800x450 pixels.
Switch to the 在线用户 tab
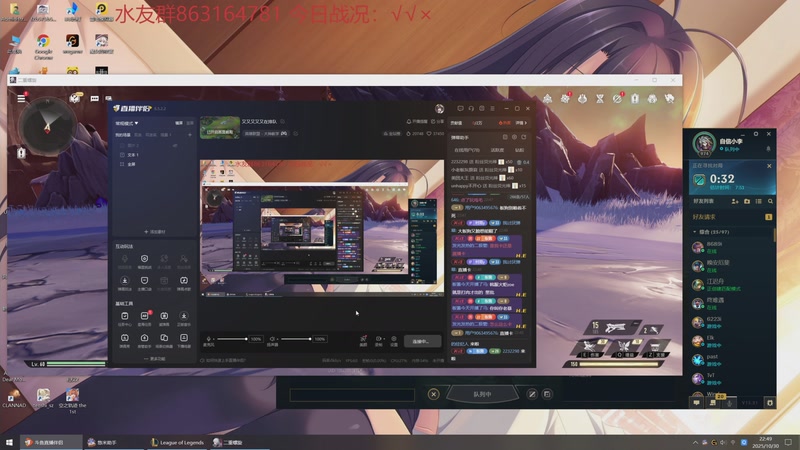coord(467,150)
